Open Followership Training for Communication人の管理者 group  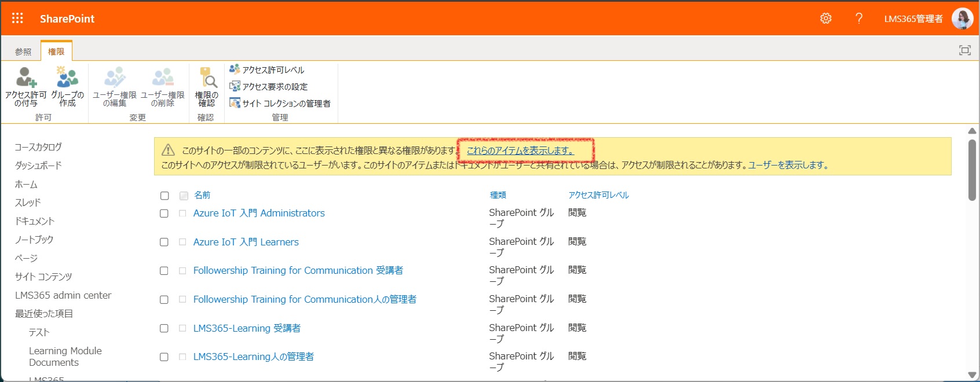pyautogui.click(x=305, y=299)
